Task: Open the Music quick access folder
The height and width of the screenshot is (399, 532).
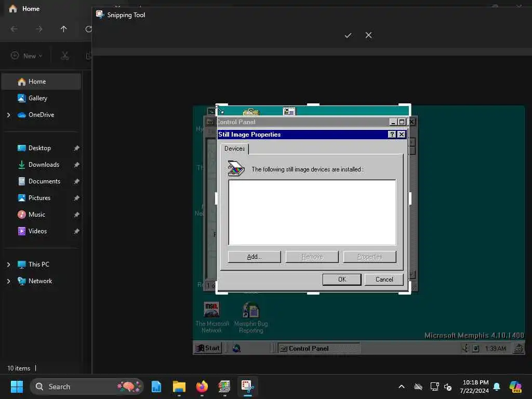Action: click(x=37, y=215)
